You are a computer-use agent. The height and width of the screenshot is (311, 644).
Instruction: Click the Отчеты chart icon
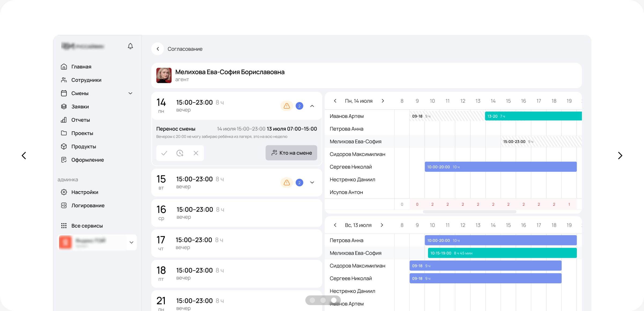click(x=64, y=120)
